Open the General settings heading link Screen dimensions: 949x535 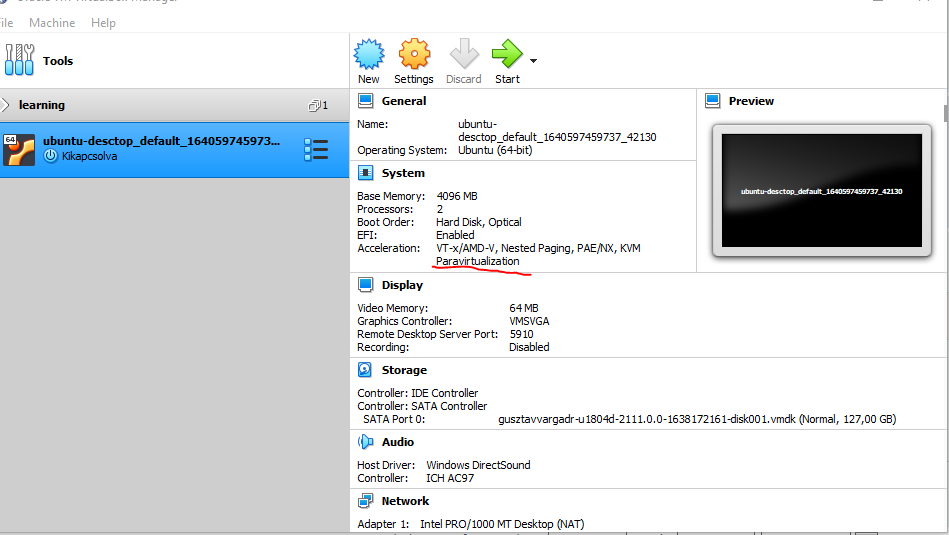[x=404, y=101]
